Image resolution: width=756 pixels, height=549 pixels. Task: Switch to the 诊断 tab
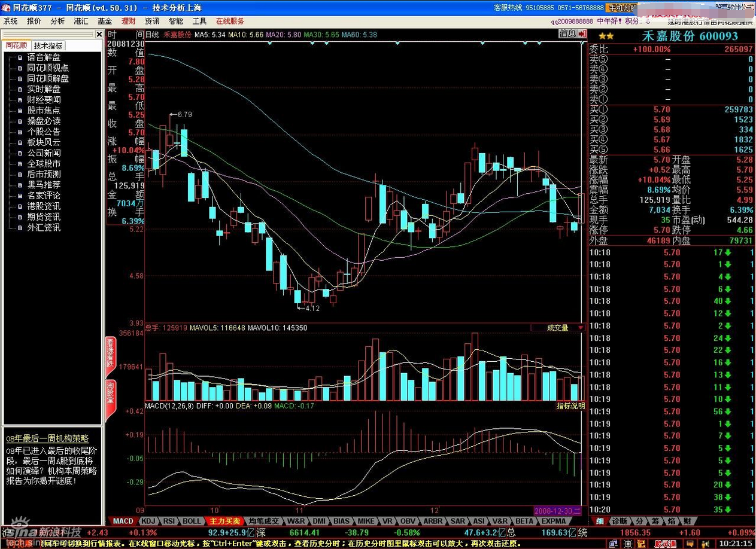click(620, 521)
